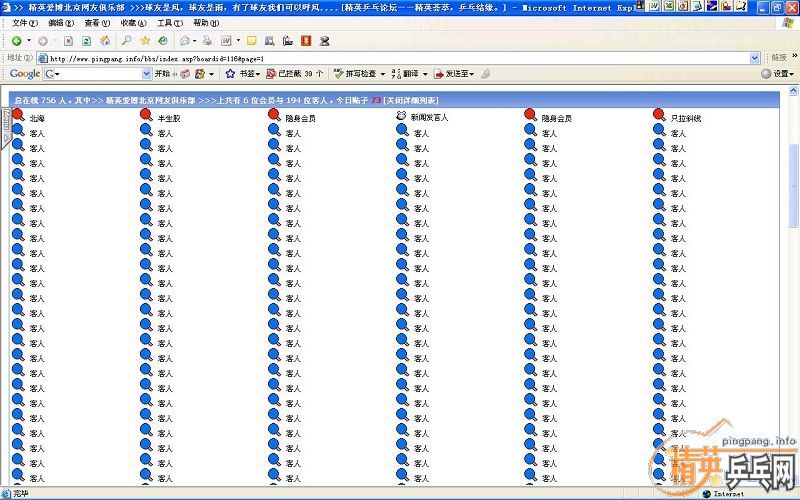Click the member name 半生胶
This screenshot has width=800, height=500.
point(169,118)
